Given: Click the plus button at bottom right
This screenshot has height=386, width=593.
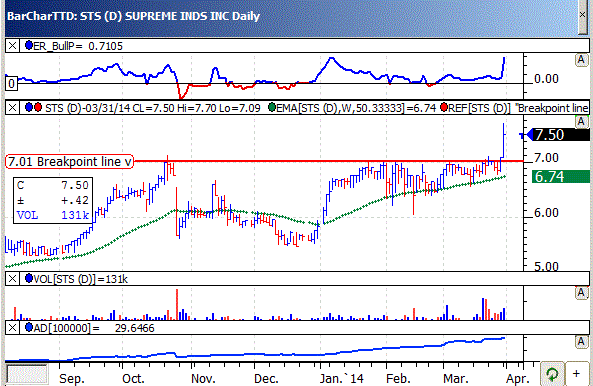Looking at the screenshot, I should click(576, 374).
